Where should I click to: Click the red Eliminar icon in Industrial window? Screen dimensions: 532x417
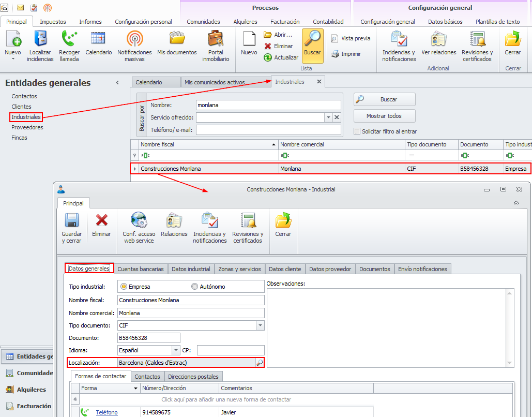click(x=101, y=221)
